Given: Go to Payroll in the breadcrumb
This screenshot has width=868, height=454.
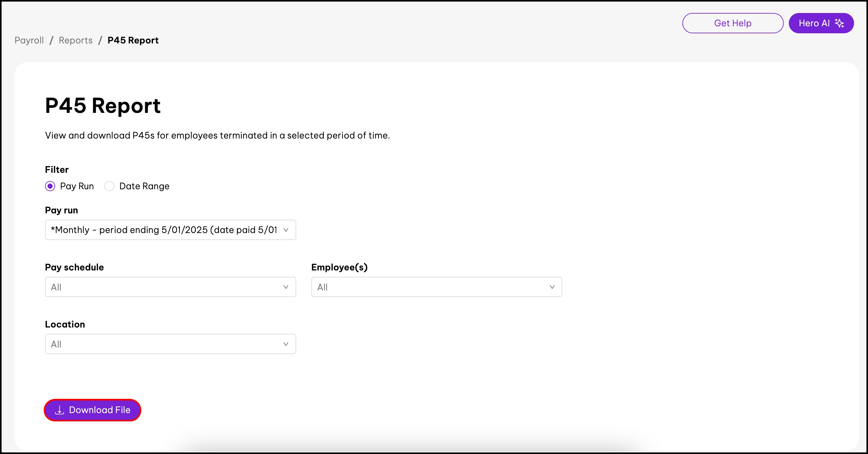Looking at the screenshot, I should pyautogui.click(x=29, y=40).
